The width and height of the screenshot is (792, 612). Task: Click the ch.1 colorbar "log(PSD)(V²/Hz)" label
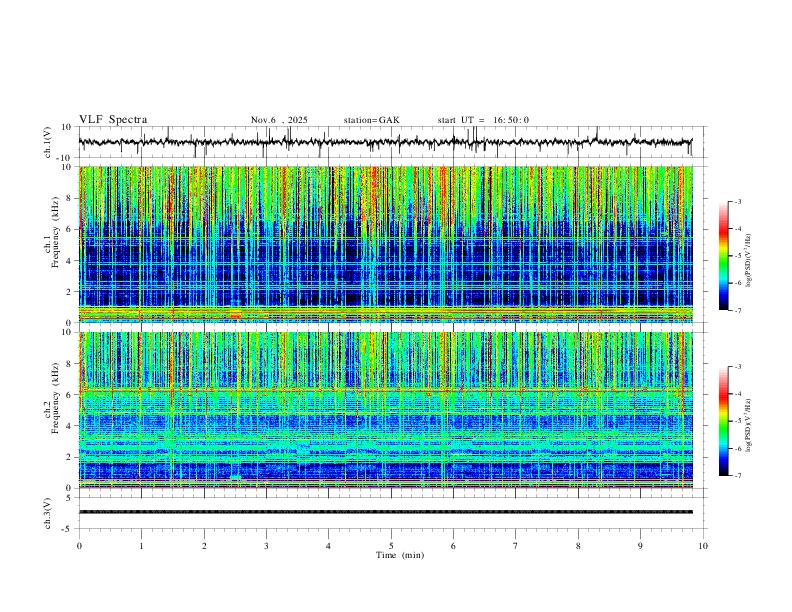[x=749, y=261]
